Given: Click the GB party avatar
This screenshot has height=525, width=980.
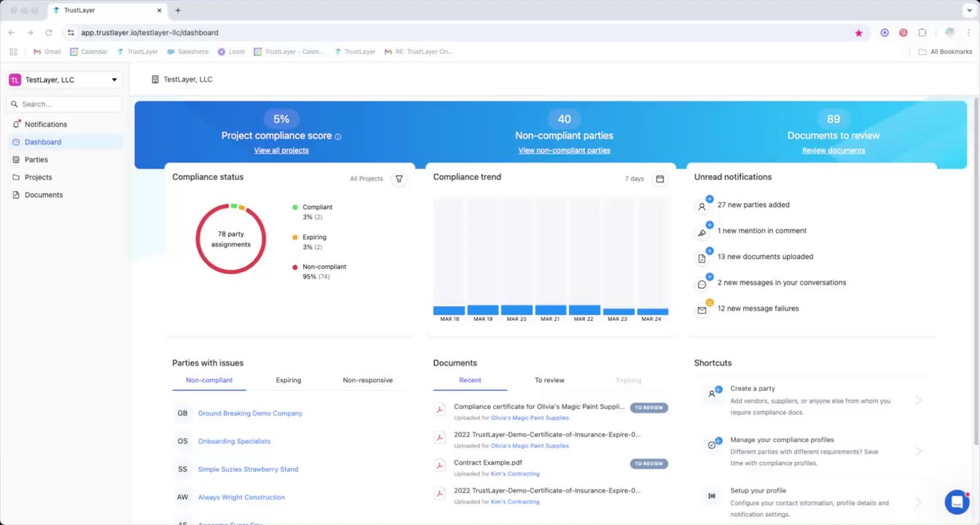Looking at the screenshot, I should (182, 413).
